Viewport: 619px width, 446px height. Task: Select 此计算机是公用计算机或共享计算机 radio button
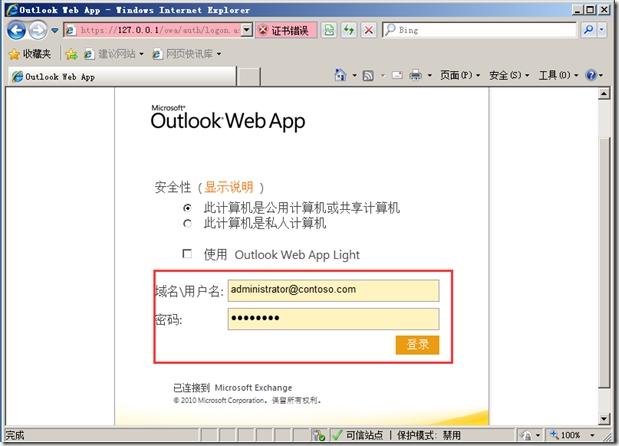(188, 208)
